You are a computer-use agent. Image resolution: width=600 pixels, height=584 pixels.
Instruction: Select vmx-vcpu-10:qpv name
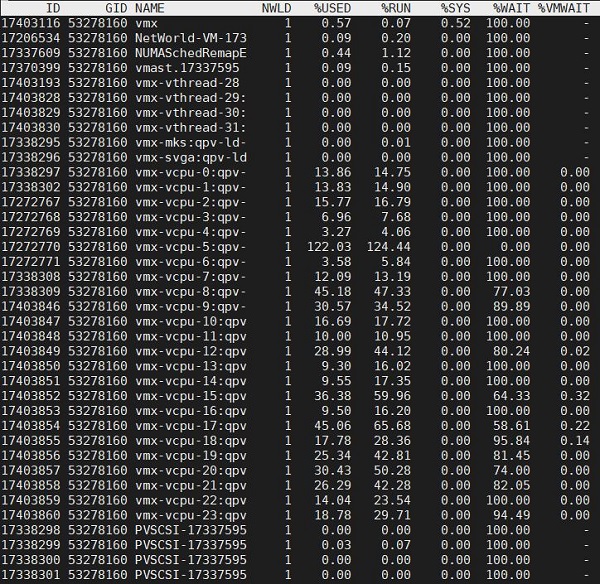coord(191,321)
